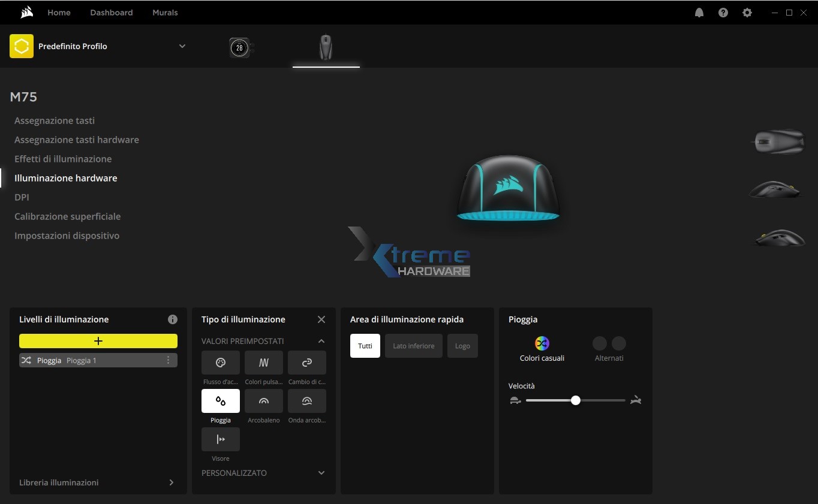Select the Cambio di colore preset
Image resolution: width=818 pixels, height=504 pixels.
pos(306,363)
